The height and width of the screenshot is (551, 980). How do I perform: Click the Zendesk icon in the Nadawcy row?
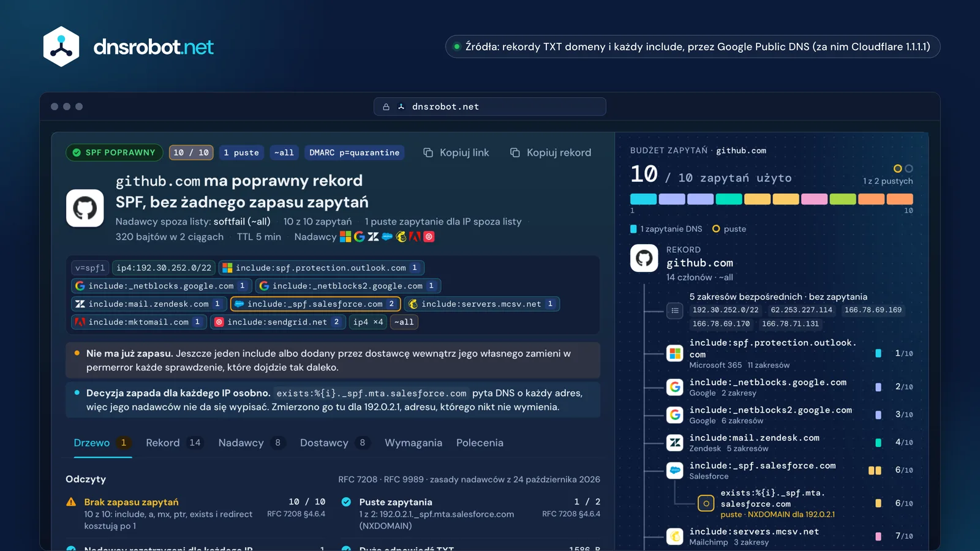pos(373,236)
